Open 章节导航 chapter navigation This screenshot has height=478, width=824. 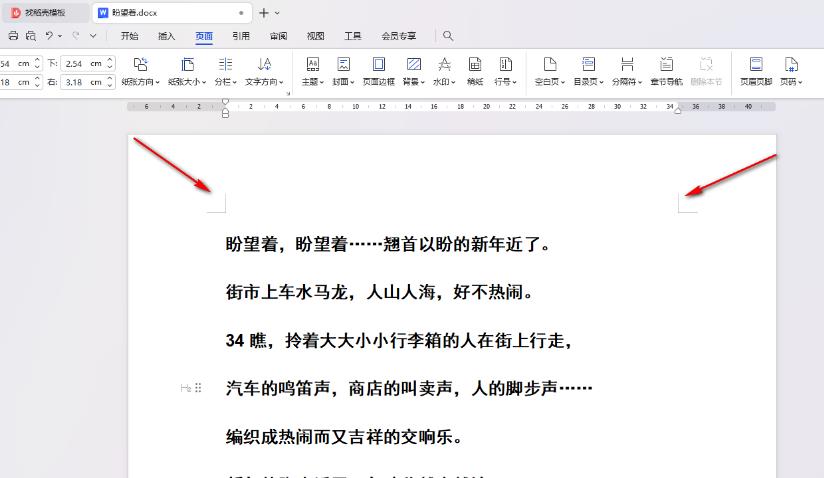click(666, 71)
